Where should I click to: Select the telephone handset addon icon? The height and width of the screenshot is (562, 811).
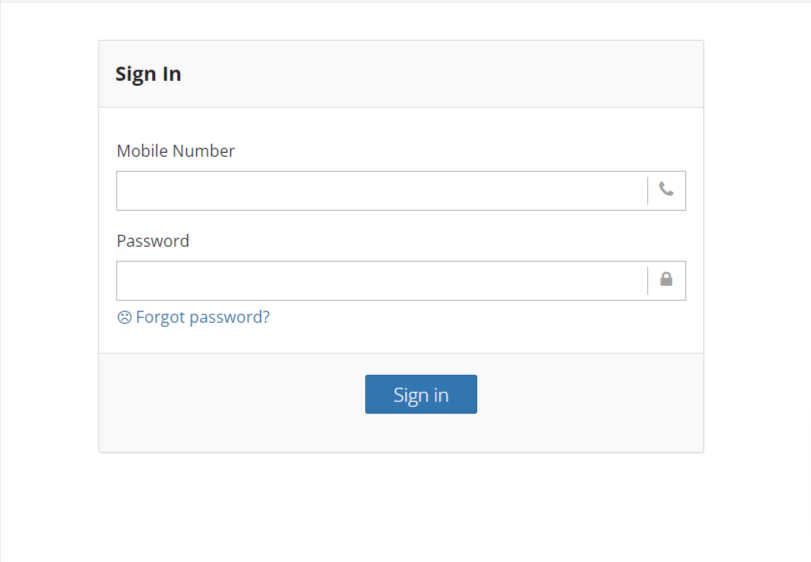pos(666,189)
